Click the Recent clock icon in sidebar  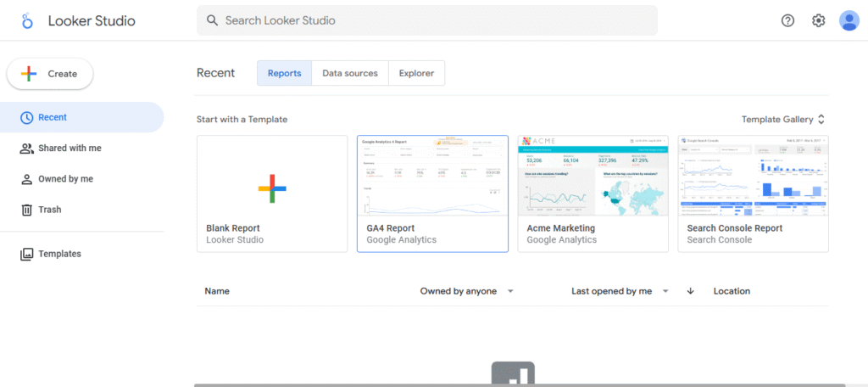(x=27, y=118)
